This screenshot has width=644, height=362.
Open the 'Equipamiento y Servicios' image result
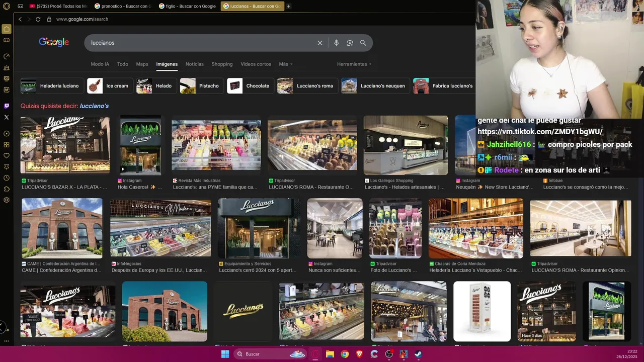click(x=259, y=228)
